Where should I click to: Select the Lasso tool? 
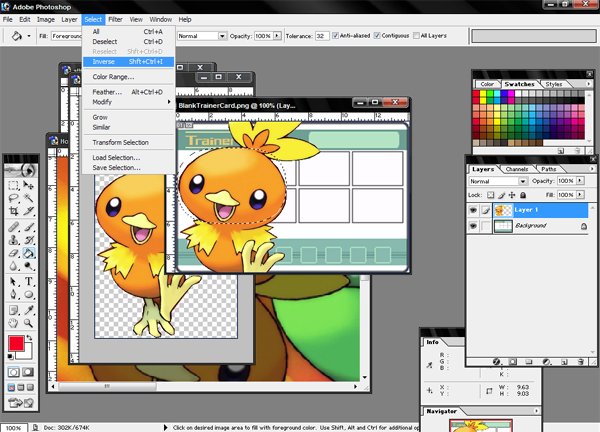(13, 198)
